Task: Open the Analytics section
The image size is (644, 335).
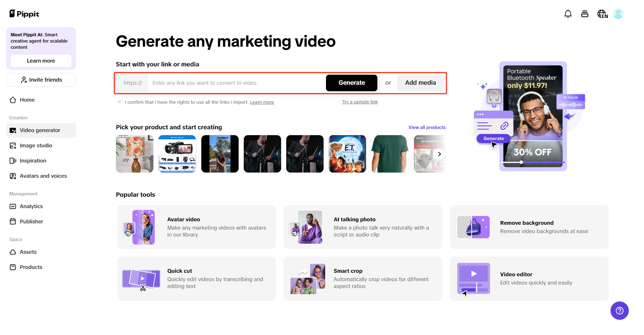Action: (x=31, y=206)
